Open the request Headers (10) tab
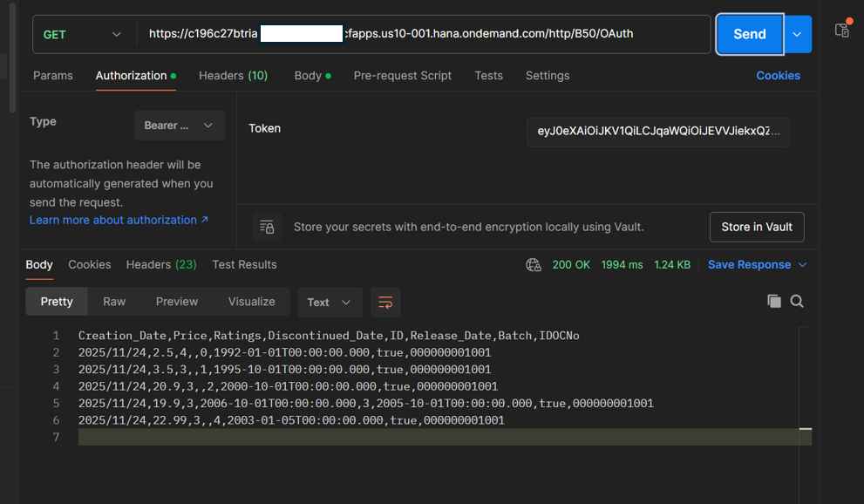Screen dimensions: 864x504 pos(233,76)
